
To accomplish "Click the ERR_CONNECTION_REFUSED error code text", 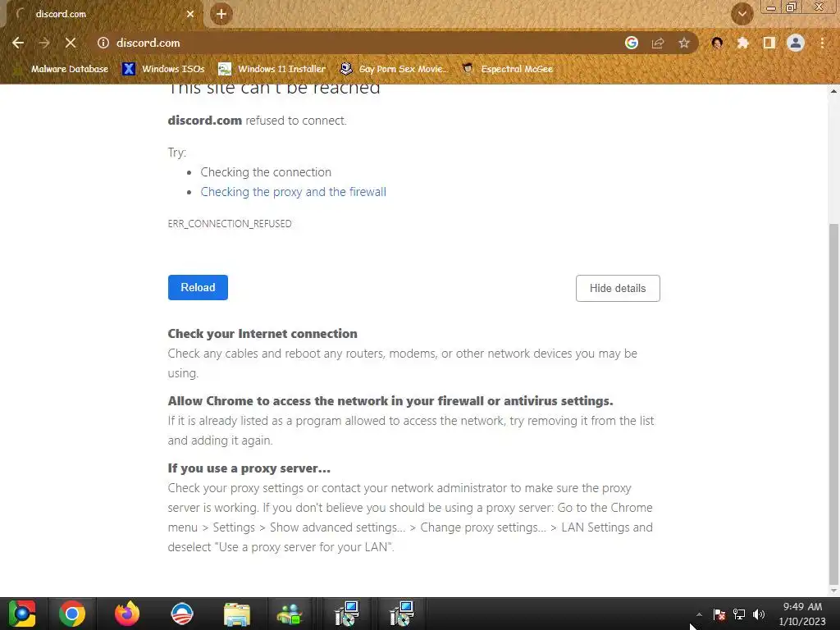I will 230,223.
